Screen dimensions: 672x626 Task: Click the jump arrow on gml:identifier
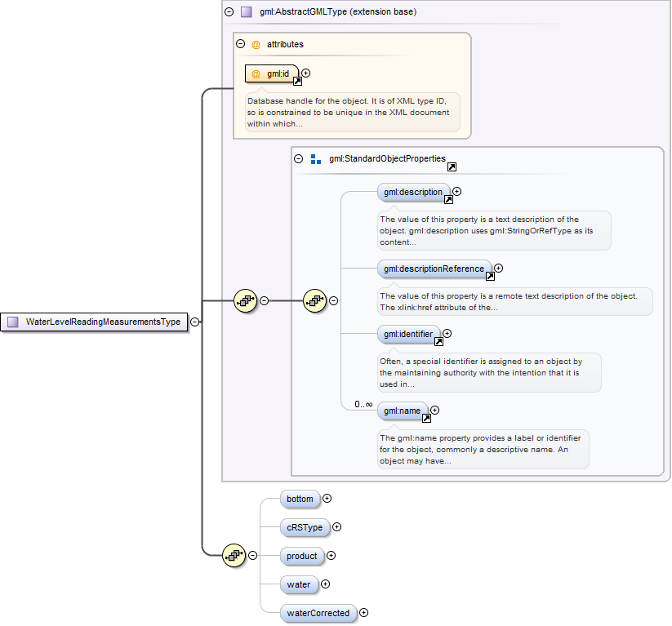click(439, 342)
